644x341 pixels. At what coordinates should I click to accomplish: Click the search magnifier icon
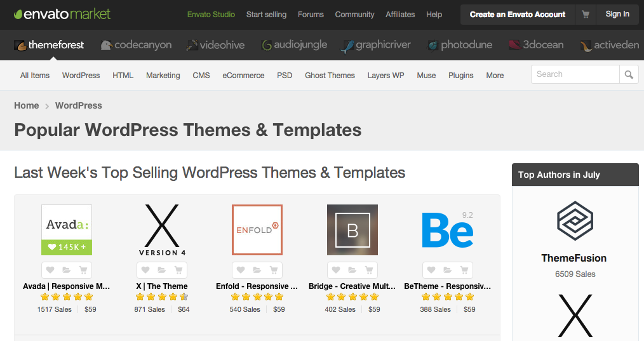point(629,74)
